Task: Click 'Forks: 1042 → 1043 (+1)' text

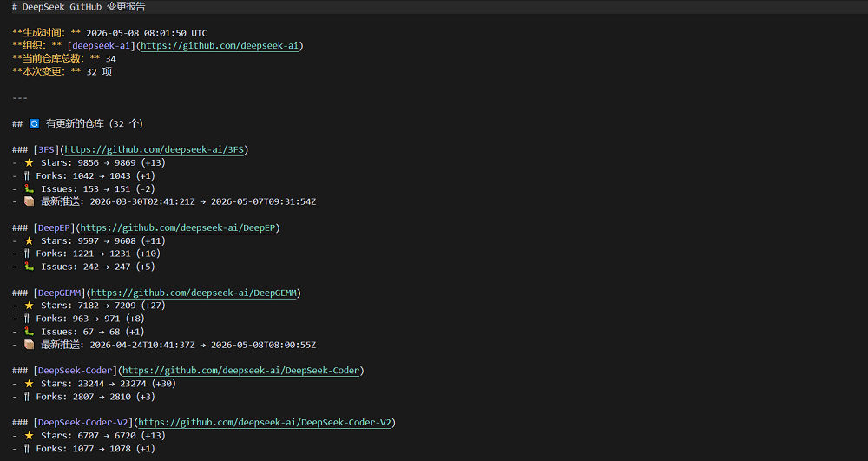Action: (x=95, y=176)
